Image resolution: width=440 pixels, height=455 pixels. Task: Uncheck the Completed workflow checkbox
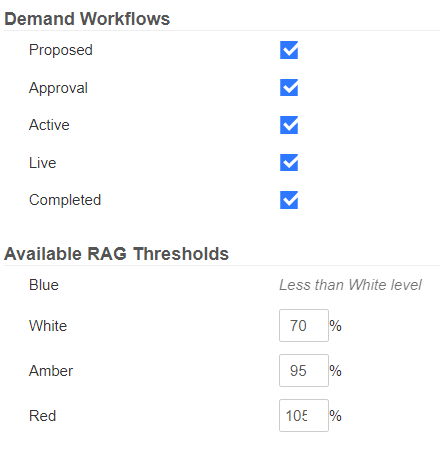[x=289, y=200]
